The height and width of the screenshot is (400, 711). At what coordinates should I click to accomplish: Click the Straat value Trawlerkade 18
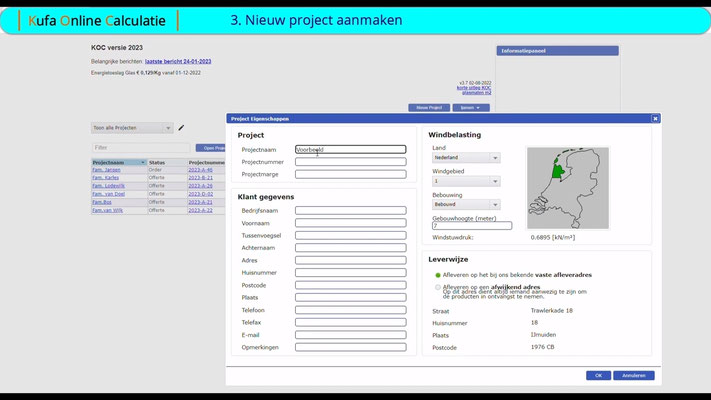tap(551, 311)
